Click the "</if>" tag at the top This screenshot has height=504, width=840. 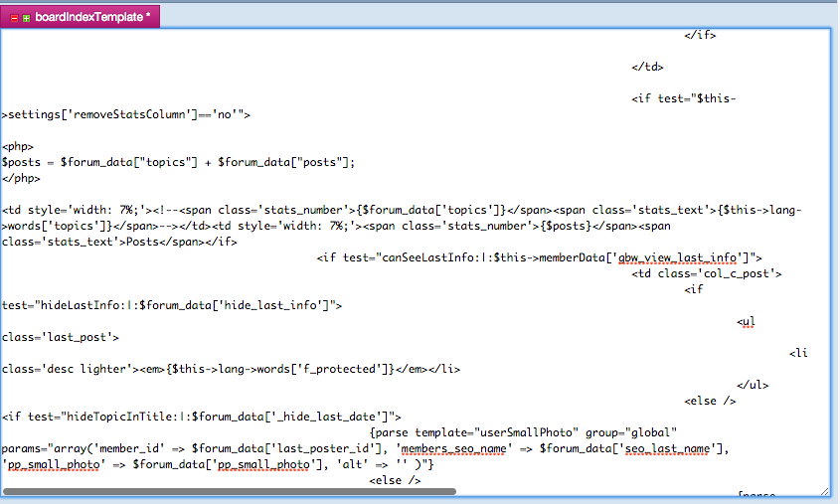(700, 36)
